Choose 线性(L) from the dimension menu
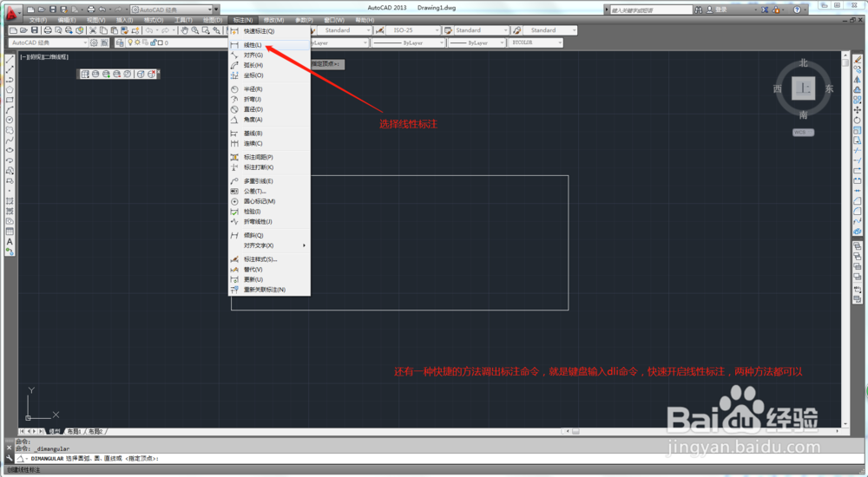Screen dimensions: 868x477 [270, 45]
